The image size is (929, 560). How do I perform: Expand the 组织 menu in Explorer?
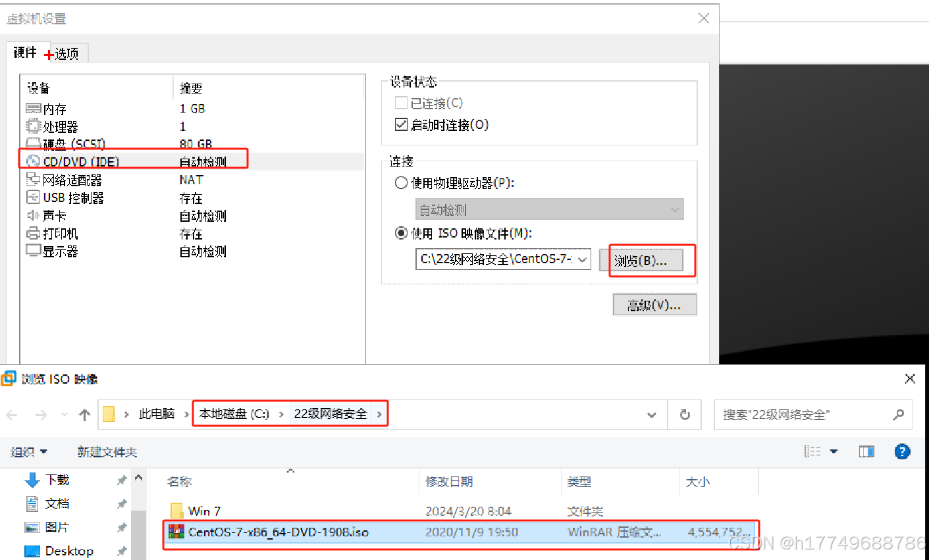coord(29,451)
